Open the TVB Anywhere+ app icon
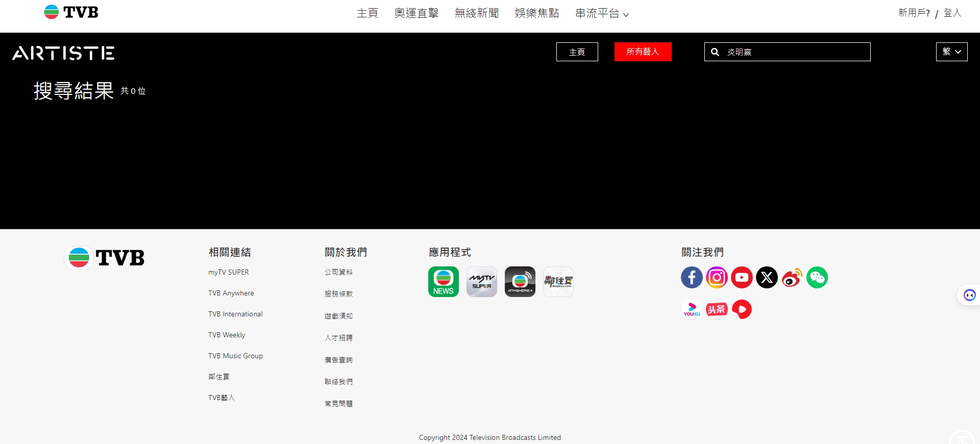This screenshot has height=444, width=980. pos(520,282)
